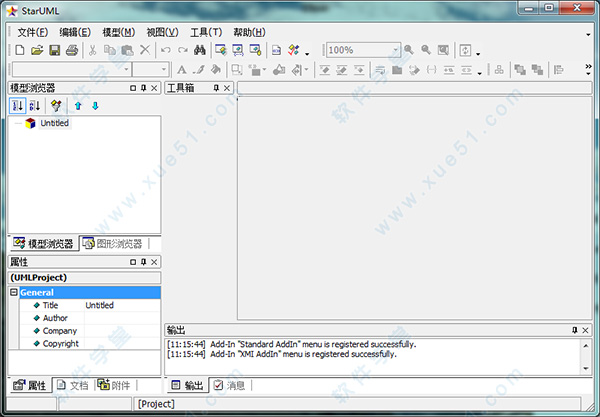
Task: Click the Font letter A icon
Action: click(x=182, y=70)
